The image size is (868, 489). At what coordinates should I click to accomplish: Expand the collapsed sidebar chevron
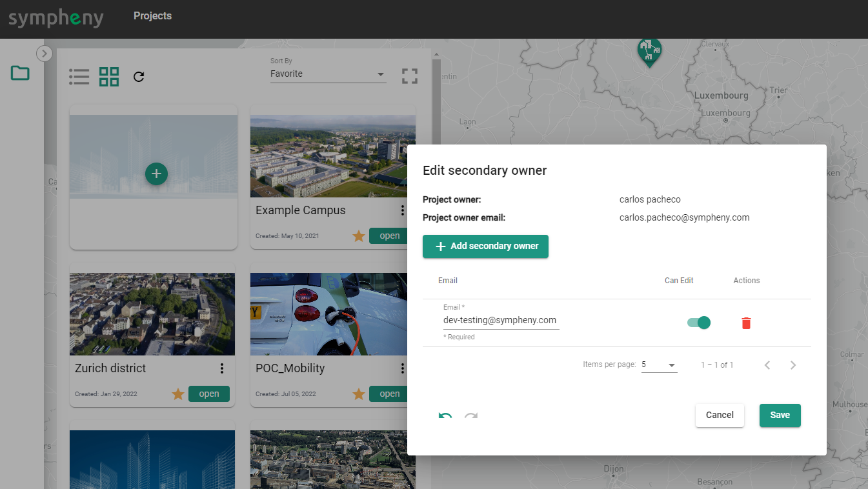(44, 54)
